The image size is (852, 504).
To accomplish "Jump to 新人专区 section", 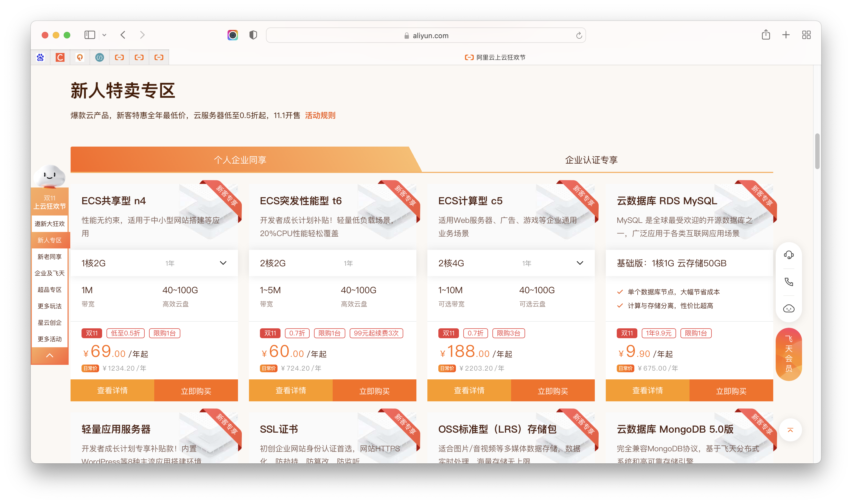I will point(50,240).
